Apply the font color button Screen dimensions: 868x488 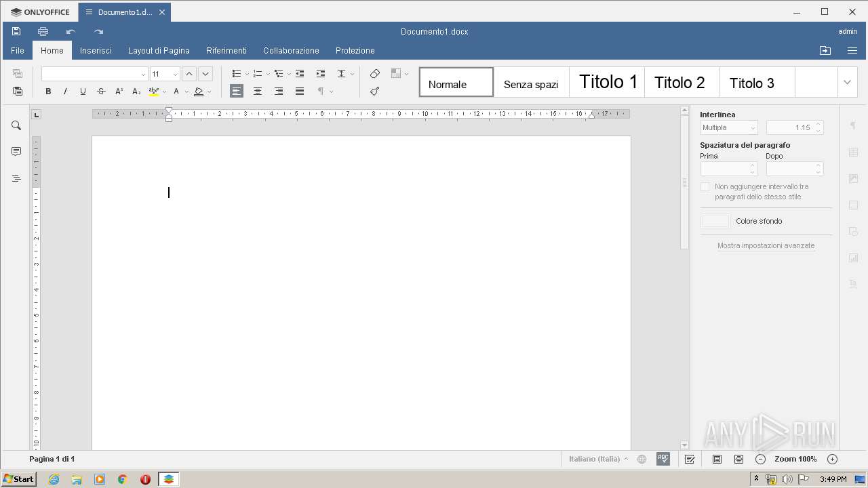(x=176, y=91)
